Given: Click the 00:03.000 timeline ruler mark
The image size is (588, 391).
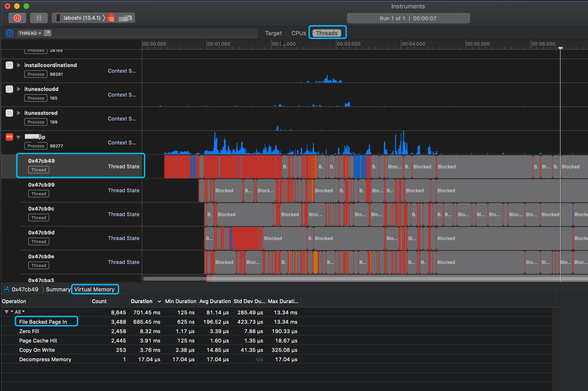Looking at the screenshot, I should click(348, 44).
